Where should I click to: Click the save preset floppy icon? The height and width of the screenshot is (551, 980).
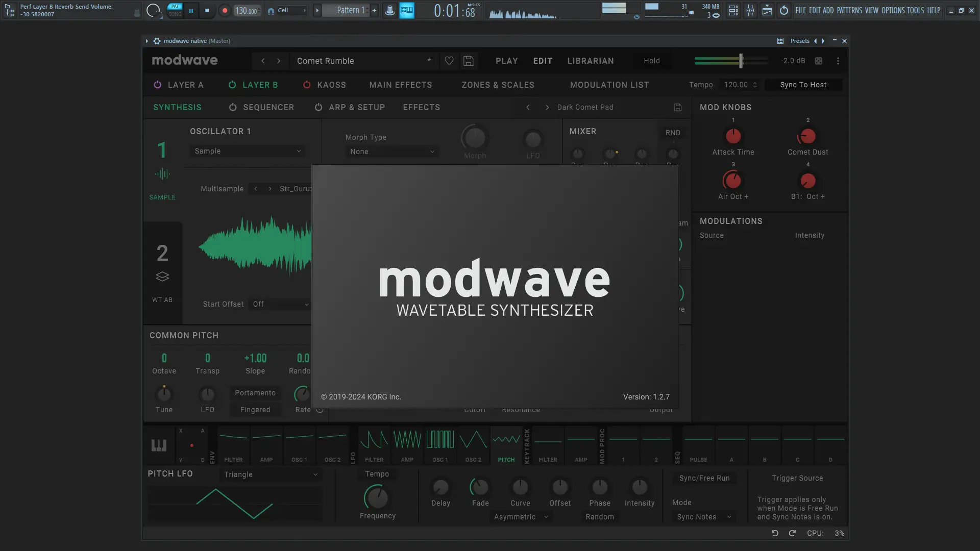click(468, 61)
